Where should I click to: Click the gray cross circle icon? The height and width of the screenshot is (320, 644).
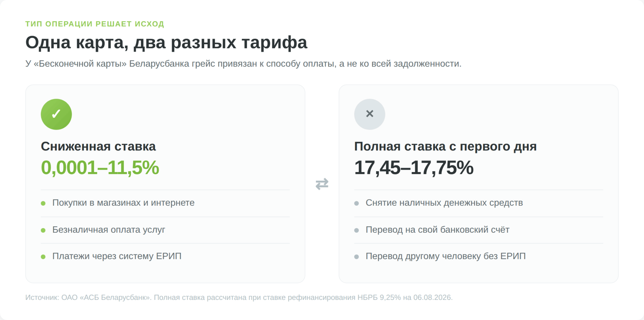(x=370, y=114)
